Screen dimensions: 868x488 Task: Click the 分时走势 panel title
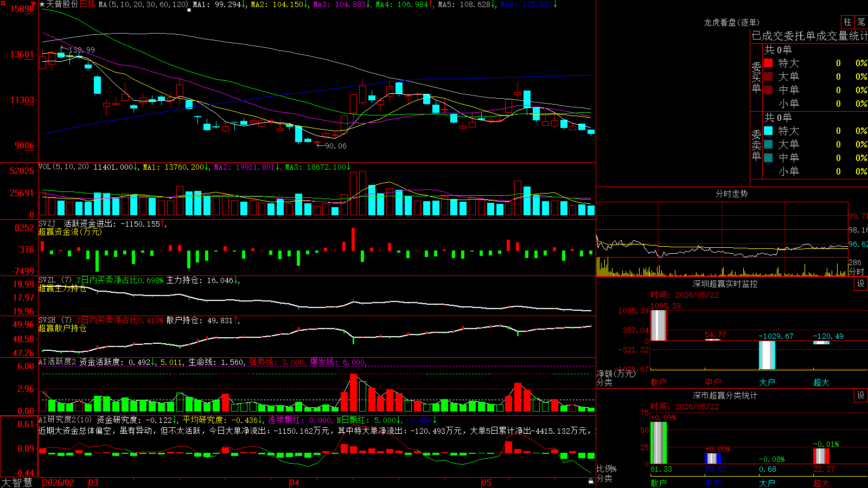click(x=731, y=194)
